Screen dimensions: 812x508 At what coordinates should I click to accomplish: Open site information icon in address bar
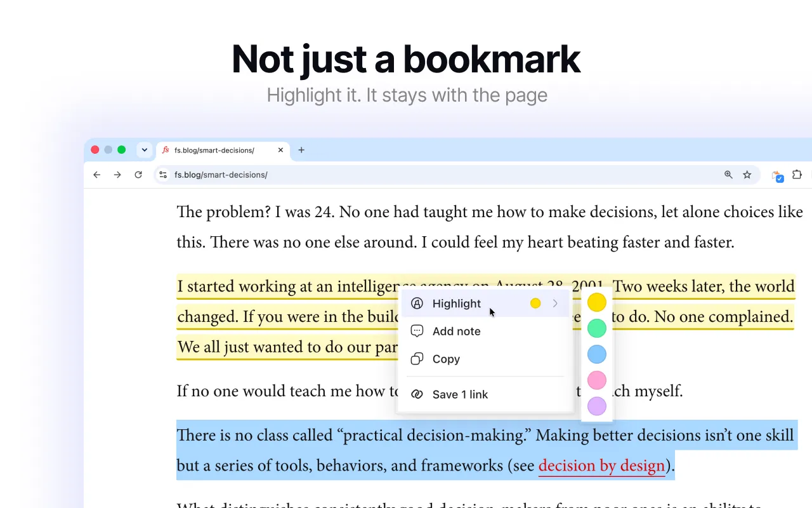tap(163, 175)
